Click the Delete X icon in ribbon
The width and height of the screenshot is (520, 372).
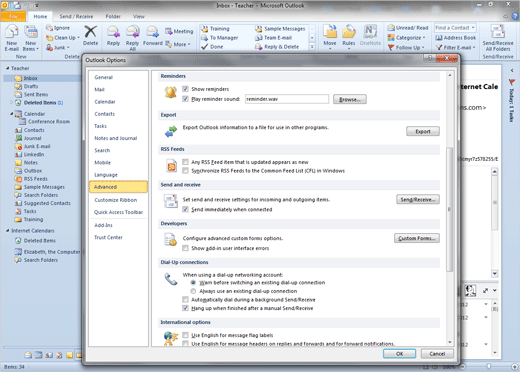90,32
